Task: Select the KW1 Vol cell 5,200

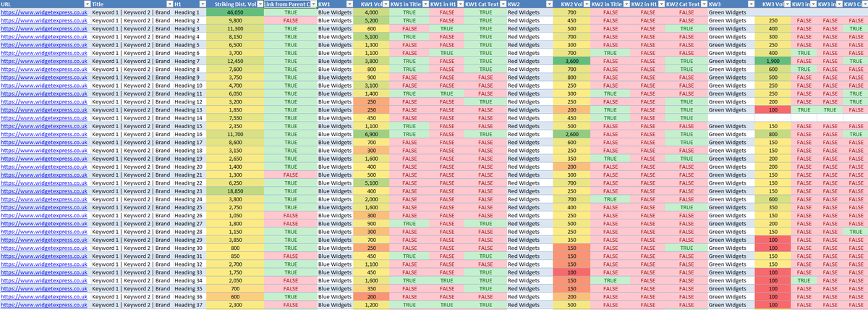Action: point(371,21)
